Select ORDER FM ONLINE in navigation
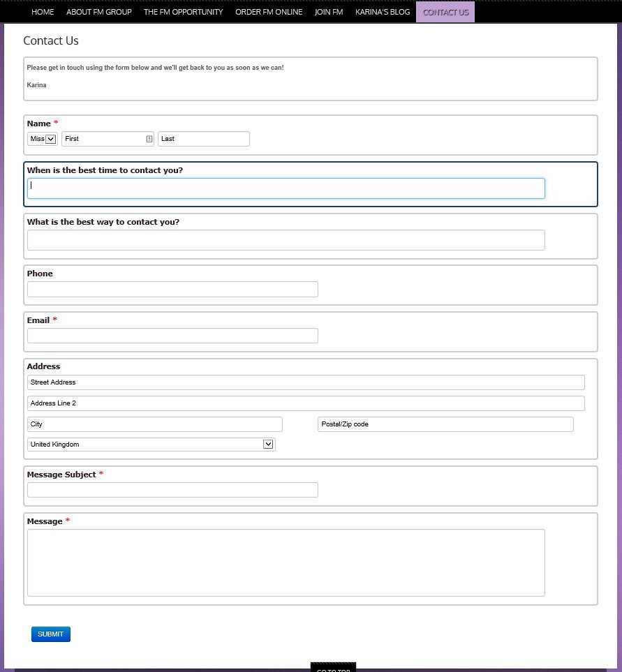The width and height of the screenshot is (622, 672). pyautogui.click(x=269, y=12)
